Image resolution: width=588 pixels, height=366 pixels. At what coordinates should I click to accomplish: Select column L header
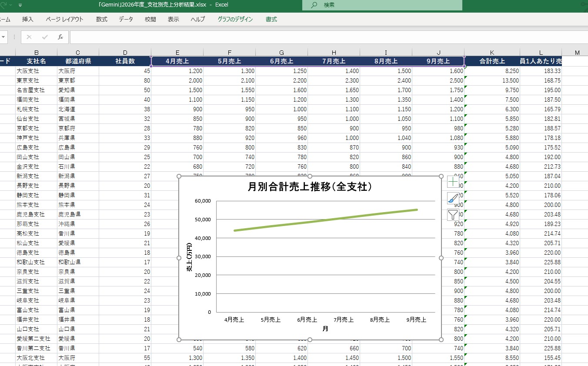click(541, 53)
